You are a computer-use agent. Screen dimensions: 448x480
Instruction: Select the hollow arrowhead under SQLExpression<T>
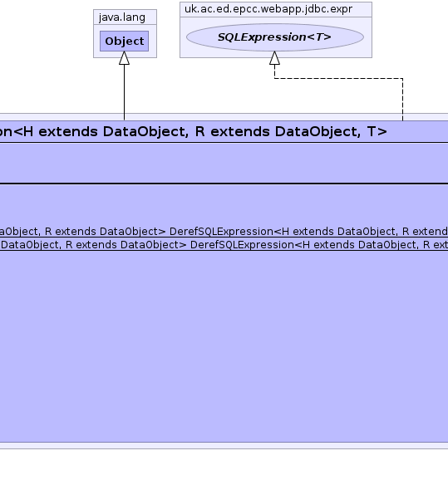point(274,58)
